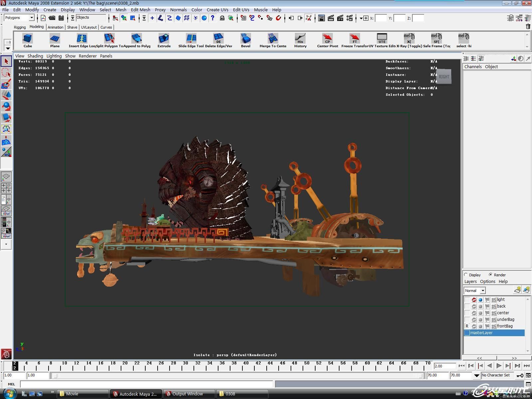Click the play forward button
Viewport: 532px width, 399px height.
[499, 366]
